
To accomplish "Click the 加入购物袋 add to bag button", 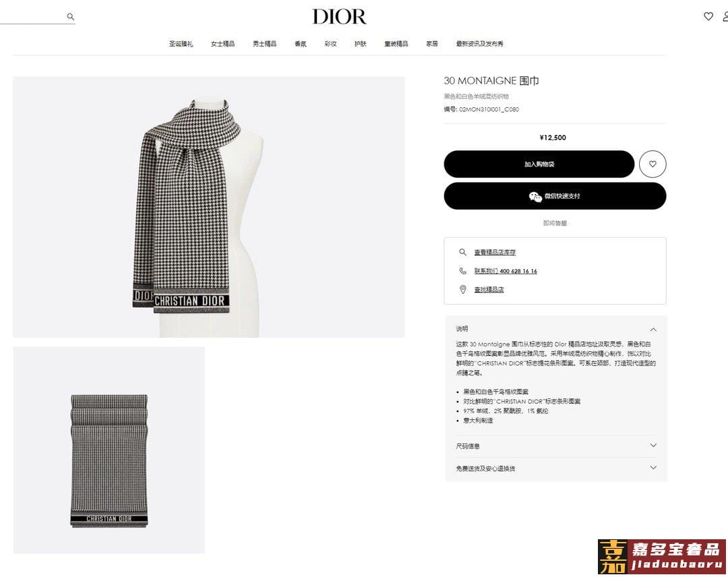I will (539, 164).
